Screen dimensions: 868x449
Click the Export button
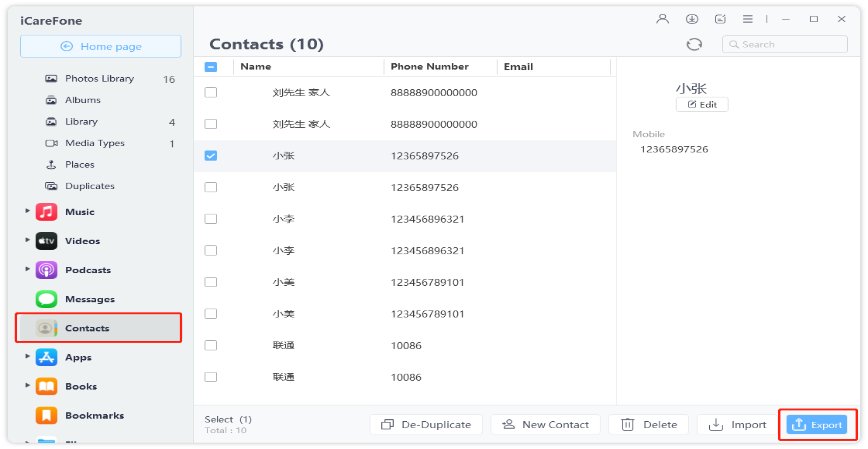(817, 425)
